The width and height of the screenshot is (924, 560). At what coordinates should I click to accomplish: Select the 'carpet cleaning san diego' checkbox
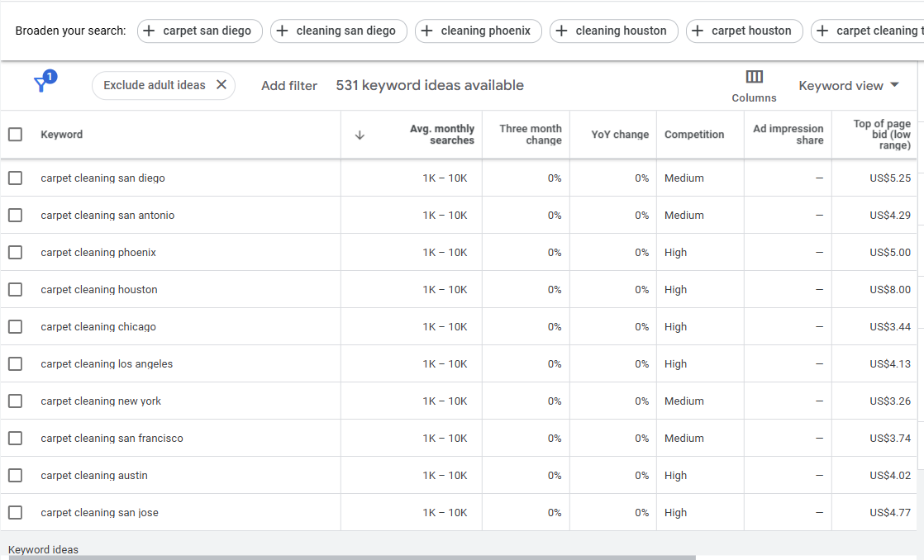click(15, 178)
